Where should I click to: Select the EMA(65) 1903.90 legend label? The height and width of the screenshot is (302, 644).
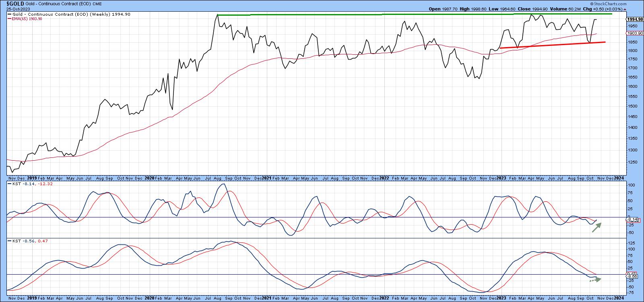point(27,19)
